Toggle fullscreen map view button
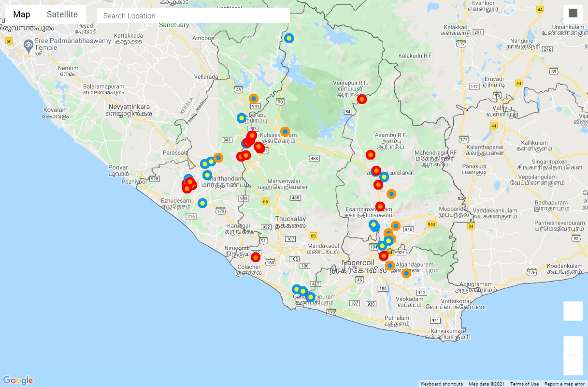 click(573, 14)
